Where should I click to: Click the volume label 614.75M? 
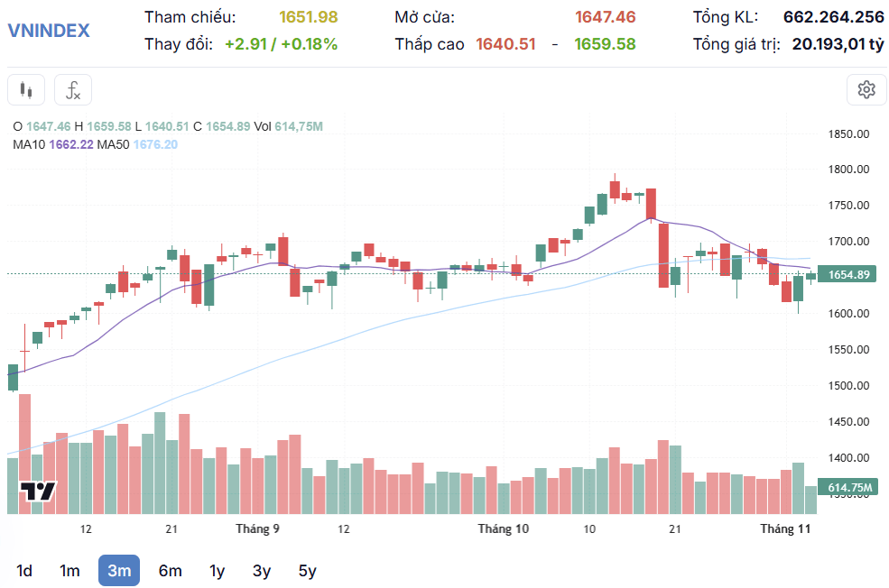[x=849, y=487]
